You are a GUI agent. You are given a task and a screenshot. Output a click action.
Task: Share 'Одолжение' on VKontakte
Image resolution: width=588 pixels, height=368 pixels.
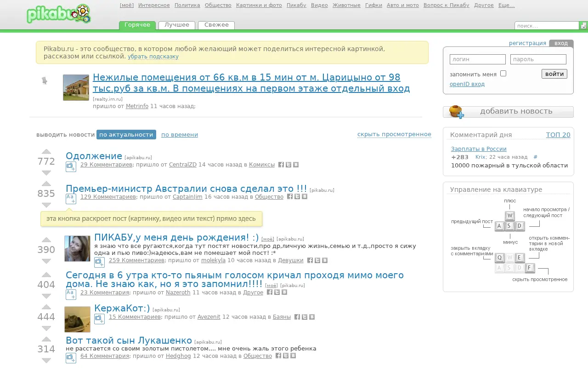tap(296, 165)
